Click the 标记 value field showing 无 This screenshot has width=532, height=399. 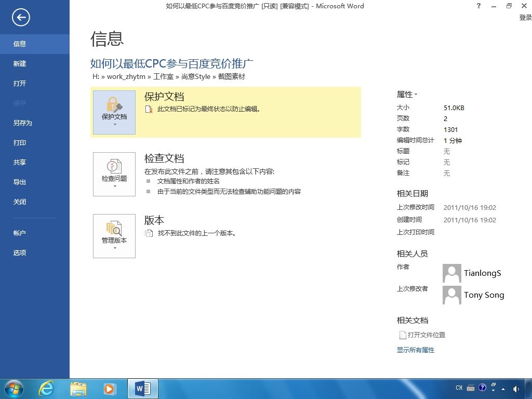[447, 162]
